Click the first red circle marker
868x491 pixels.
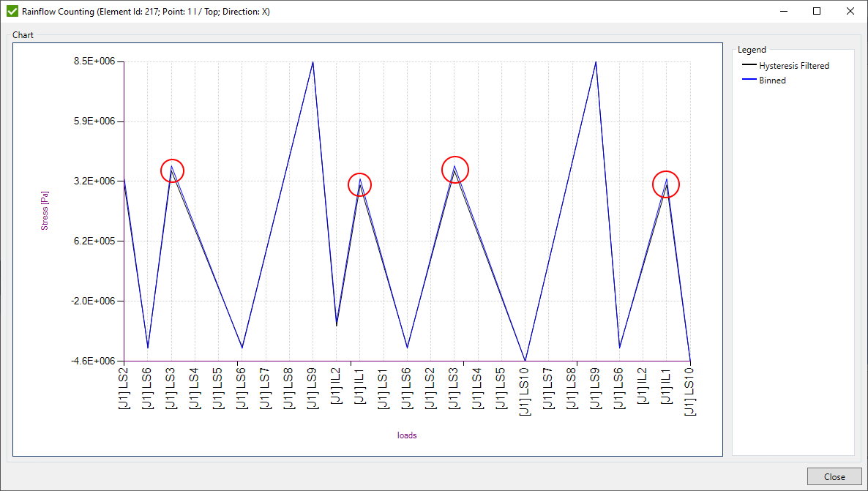[x=173, y=172]
